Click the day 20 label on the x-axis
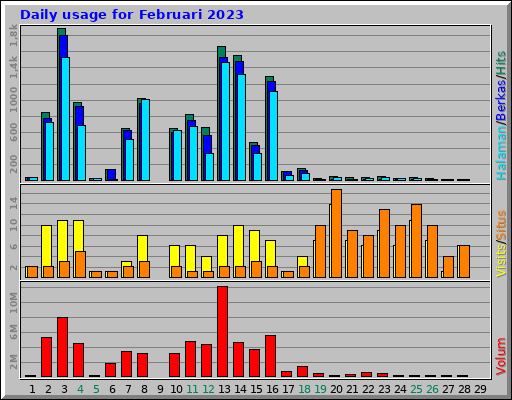 tap(336, 389)
